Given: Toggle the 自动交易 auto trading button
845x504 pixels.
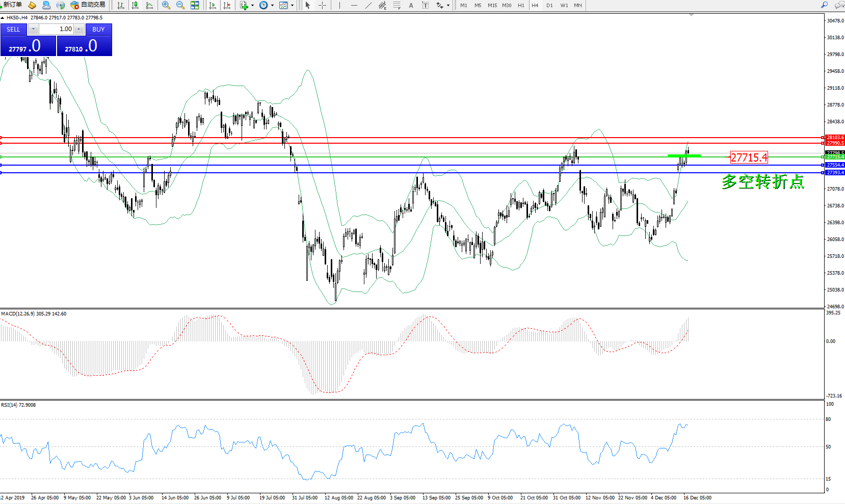Looking at the screenshot, I should [x=88, y=5].
